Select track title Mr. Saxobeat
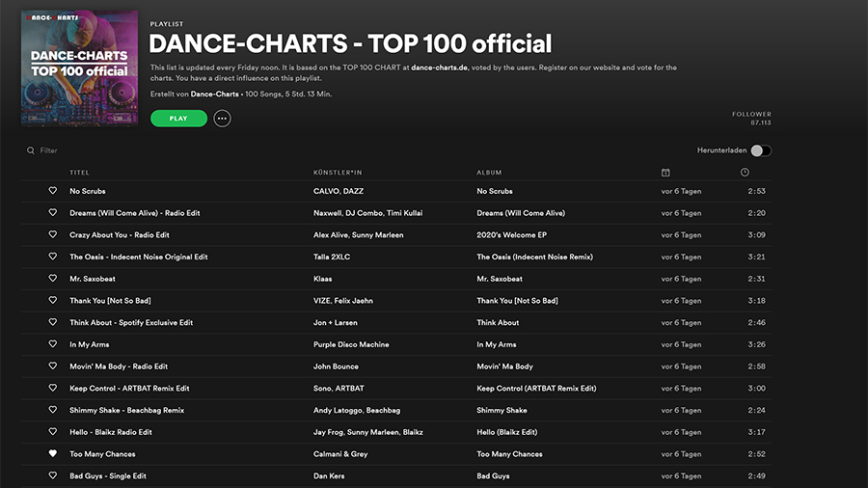The image size is (868, 488). 93,279
